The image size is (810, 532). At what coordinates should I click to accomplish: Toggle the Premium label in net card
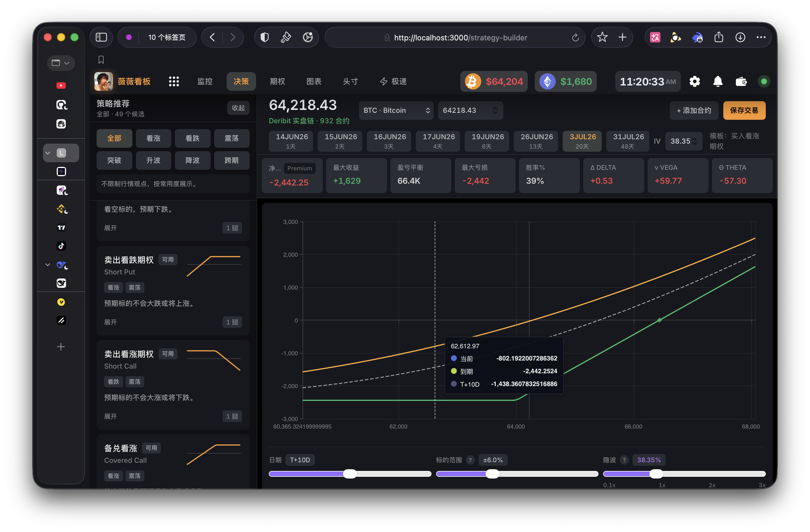pos(299,168)
